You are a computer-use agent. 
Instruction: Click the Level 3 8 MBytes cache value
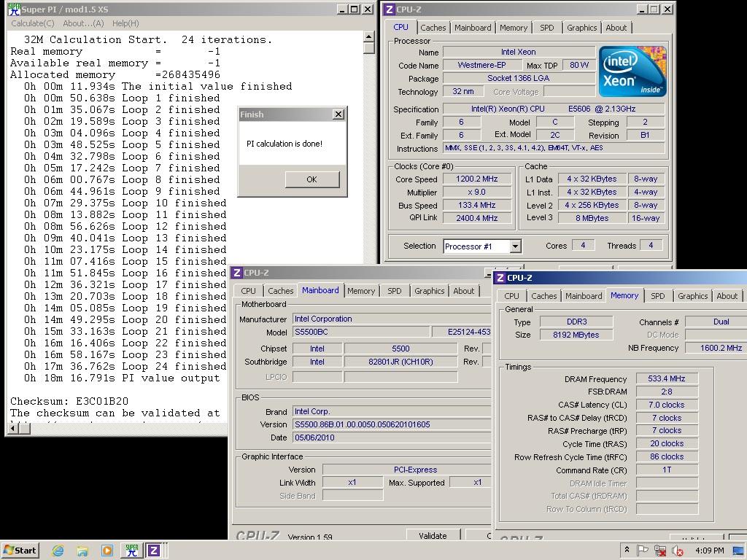[592, 218]
